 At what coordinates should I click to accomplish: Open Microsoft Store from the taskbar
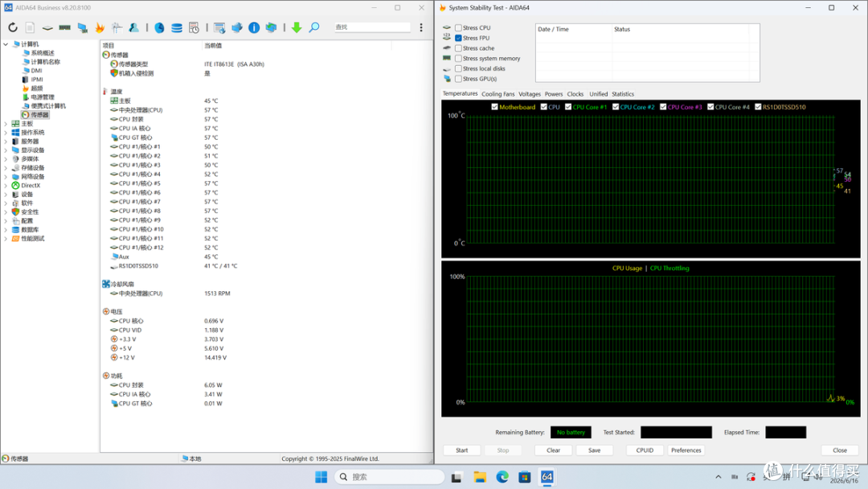tap(525, 477)
